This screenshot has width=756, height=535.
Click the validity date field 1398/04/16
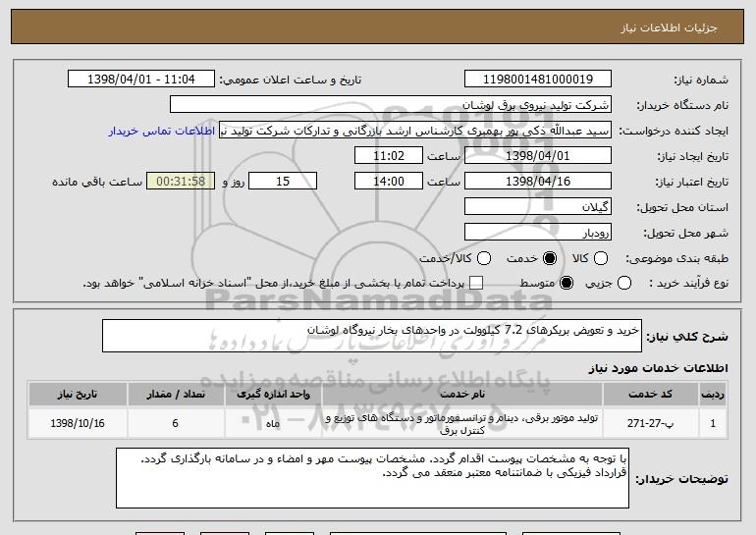tap(538, 182)
